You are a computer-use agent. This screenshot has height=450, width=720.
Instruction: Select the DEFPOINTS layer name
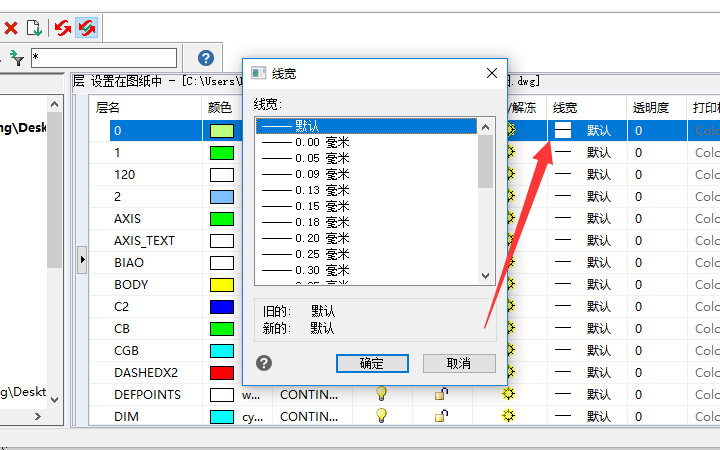(x=147, y=394)
